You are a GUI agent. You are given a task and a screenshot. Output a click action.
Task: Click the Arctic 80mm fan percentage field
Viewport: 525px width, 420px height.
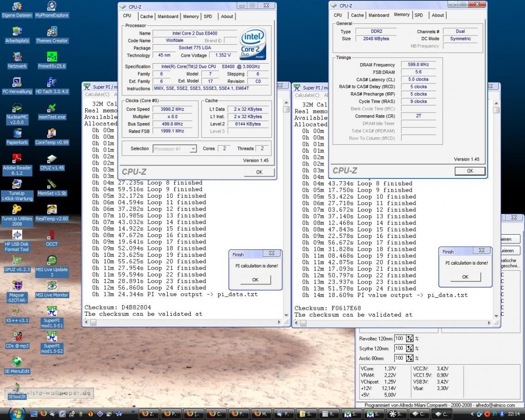tap(400, 358)
